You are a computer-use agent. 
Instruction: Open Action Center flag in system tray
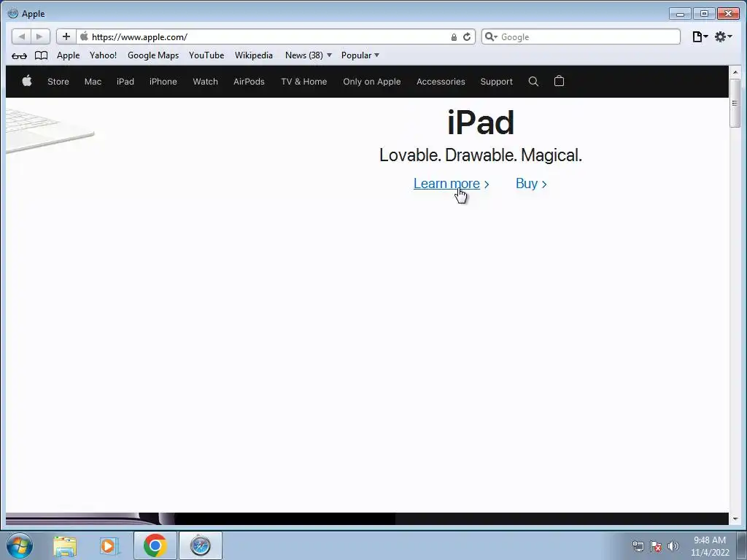point(656,546)
